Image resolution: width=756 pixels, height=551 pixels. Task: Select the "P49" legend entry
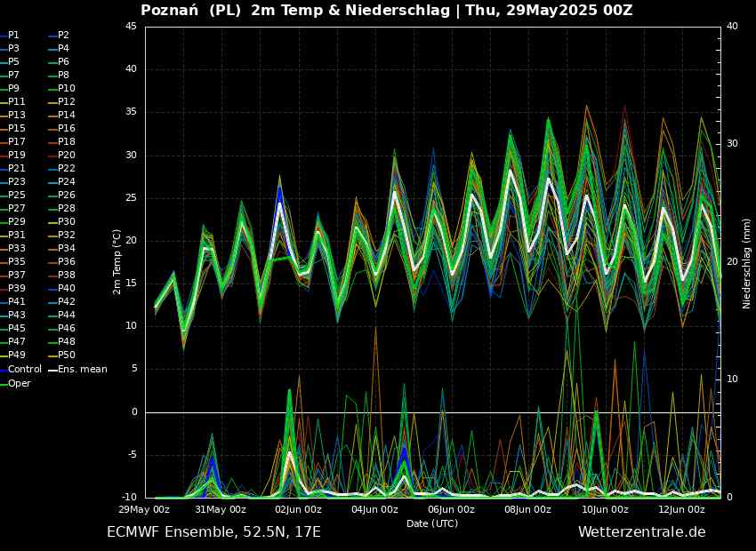click(x=12, y=355)
